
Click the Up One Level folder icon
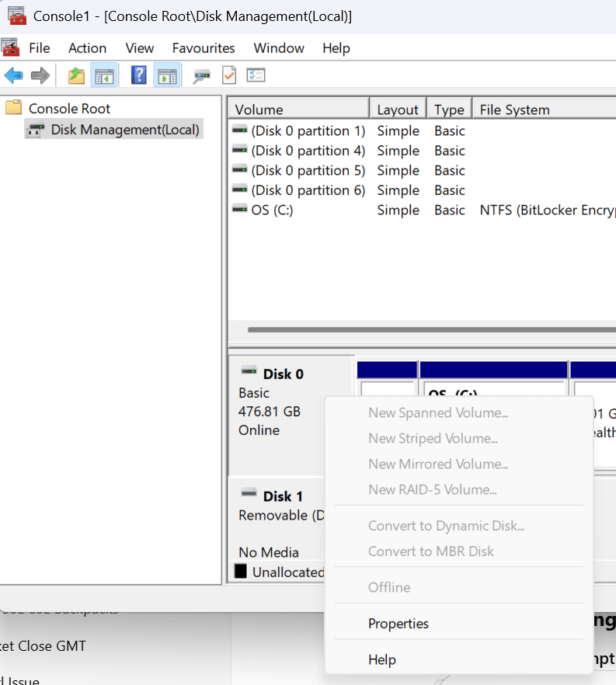[x=76, y=75]
